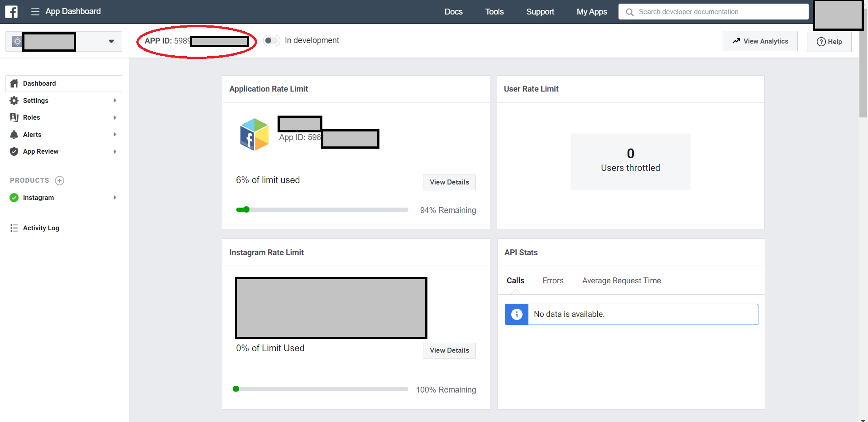
Task: Click the Settings gear icon
Action: click(14, 101)
